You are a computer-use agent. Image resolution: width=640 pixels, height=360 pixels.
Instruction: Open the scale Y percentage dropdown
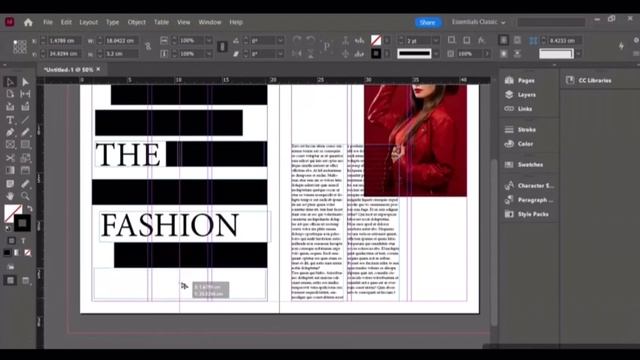[209, 53]
